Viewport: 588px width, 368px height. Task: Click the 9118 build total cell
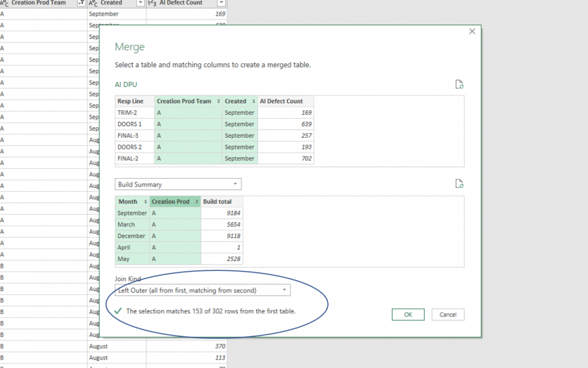[x=221, y=236]
